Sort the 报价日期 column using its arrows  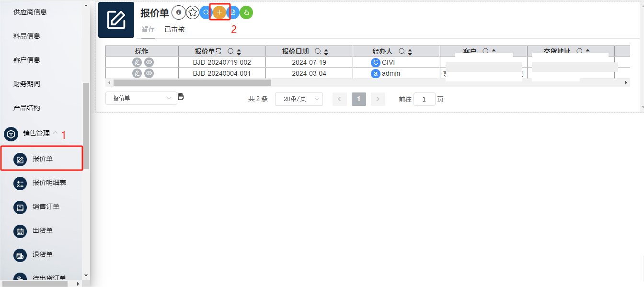[x=326, y=52]
